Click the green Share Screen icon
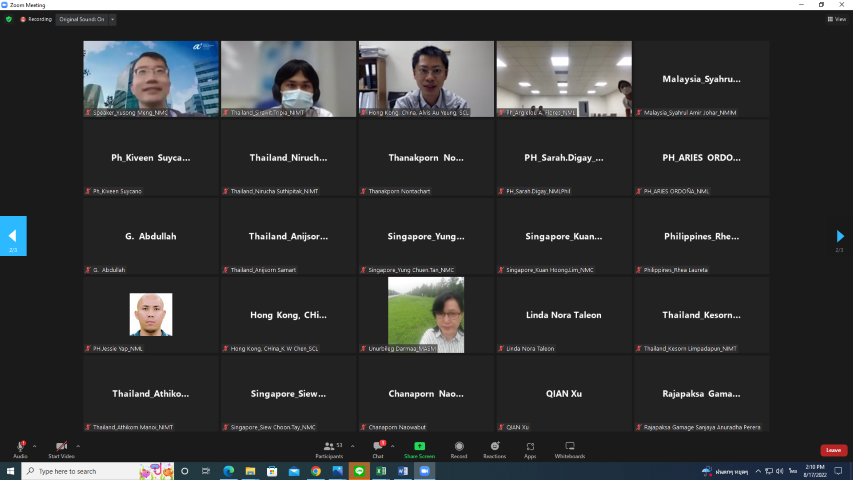Image resolution: width=853 pixels, height=480 pixels. 419,447
